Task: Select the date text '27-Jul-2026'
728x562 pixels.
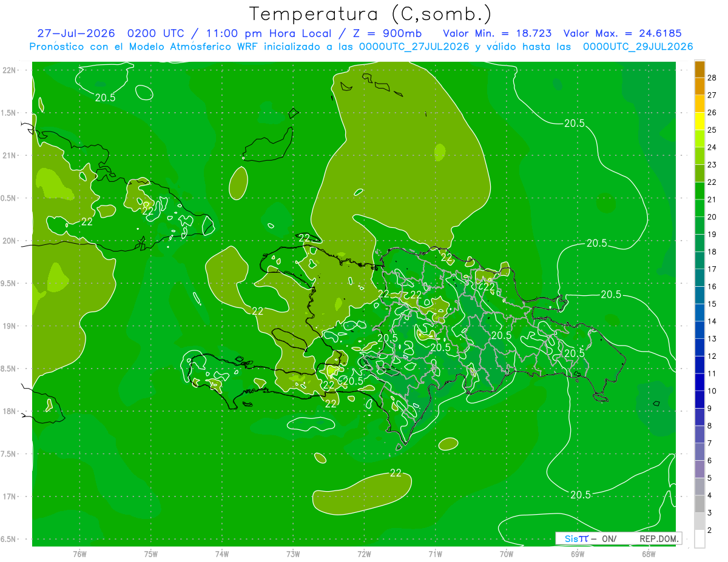Action: 76,33
